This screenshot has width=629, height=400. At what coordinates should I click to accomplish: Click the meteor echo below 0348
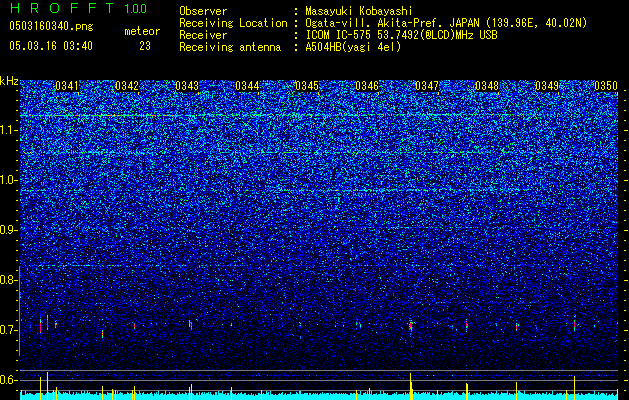(x=467, y=325)
